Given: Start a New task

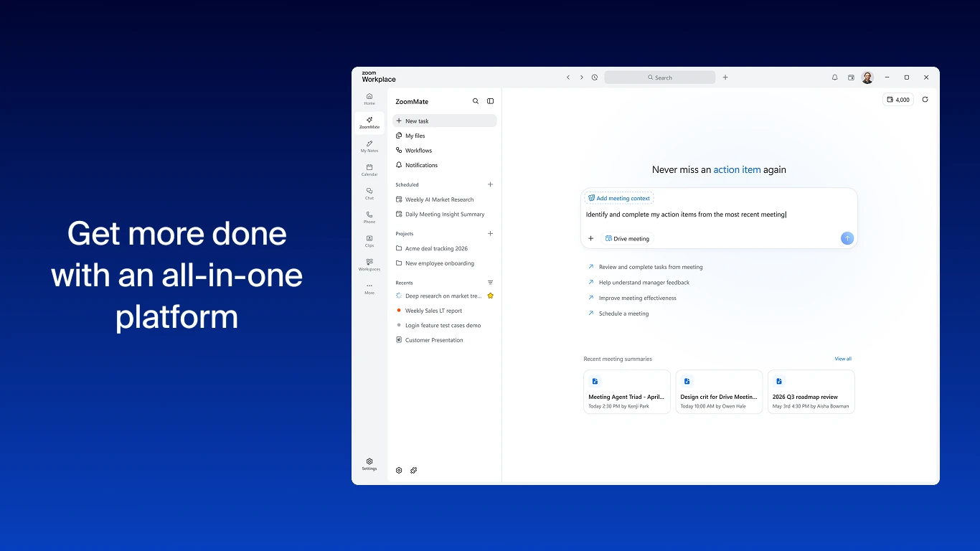Looking at the screenshot, I should 445,121.
